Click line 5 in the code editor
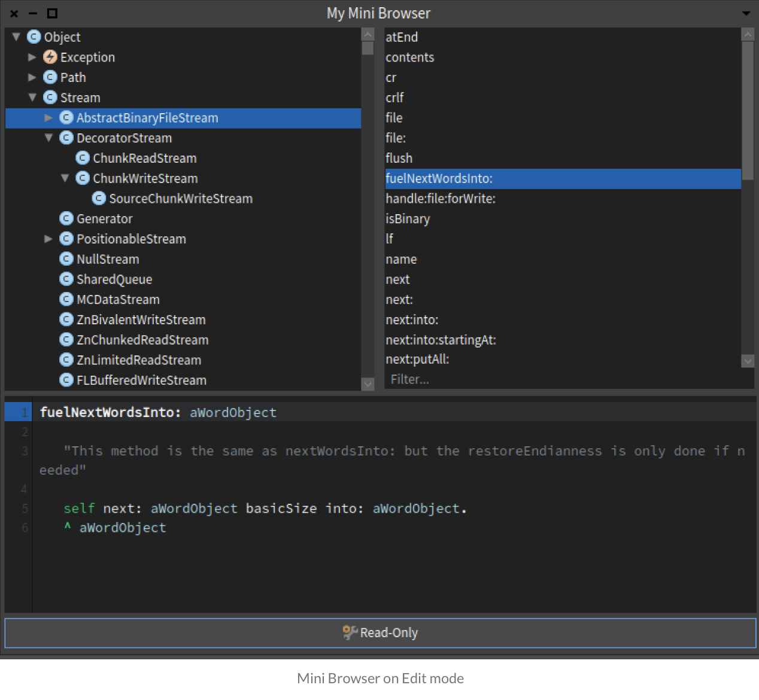This screenshot has height=700, width=759. tap(395, 509)
